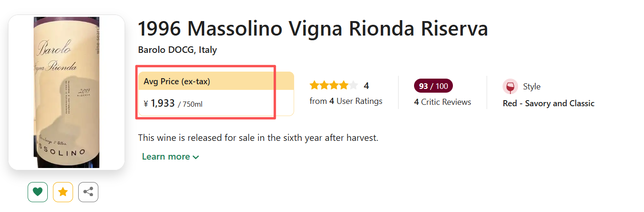Open the 4 Critic Reviews link
The width and height of the screenshot is (644, 212).
[443, 102]
